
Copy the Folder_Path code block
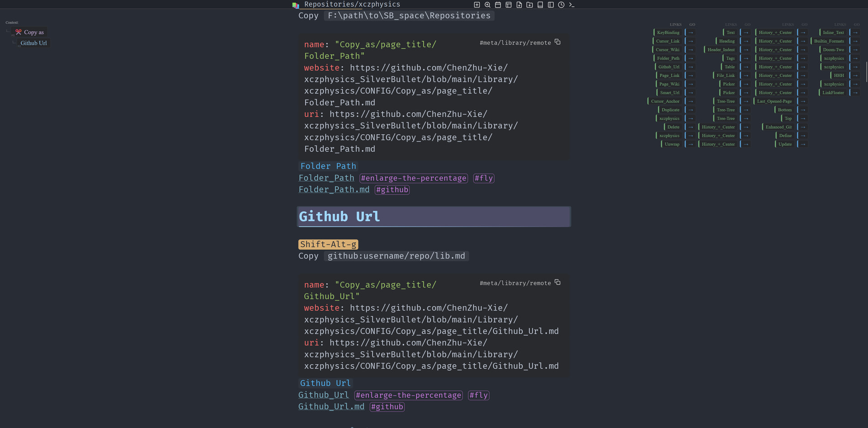point(557,42)
